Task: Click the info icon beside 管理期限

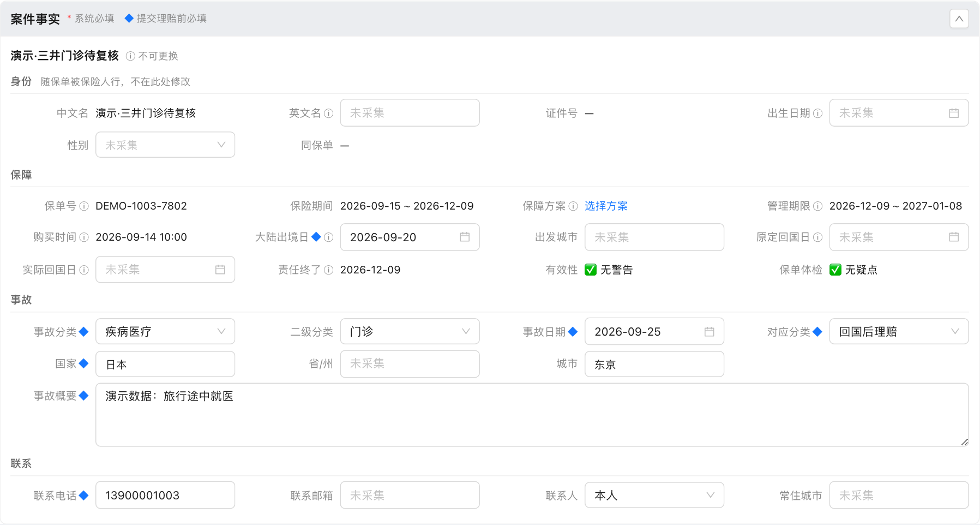Action: (x=817, y=206)
